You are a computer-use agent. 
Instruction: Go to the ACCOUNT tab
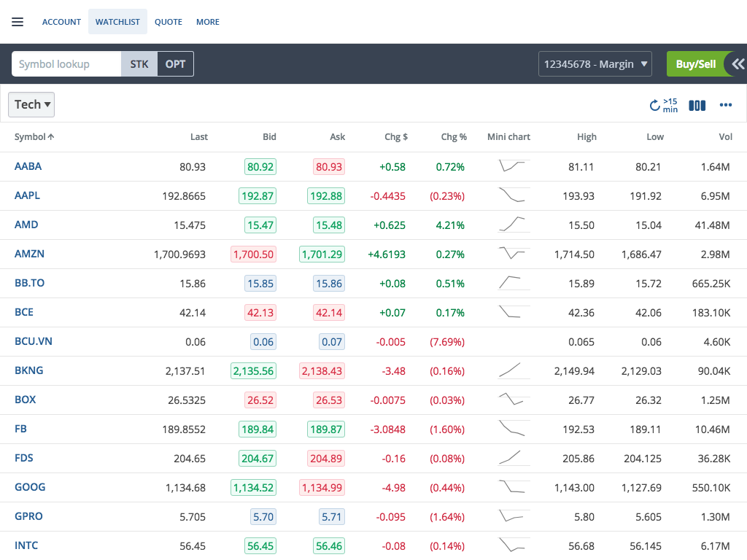tap(61, 22)
